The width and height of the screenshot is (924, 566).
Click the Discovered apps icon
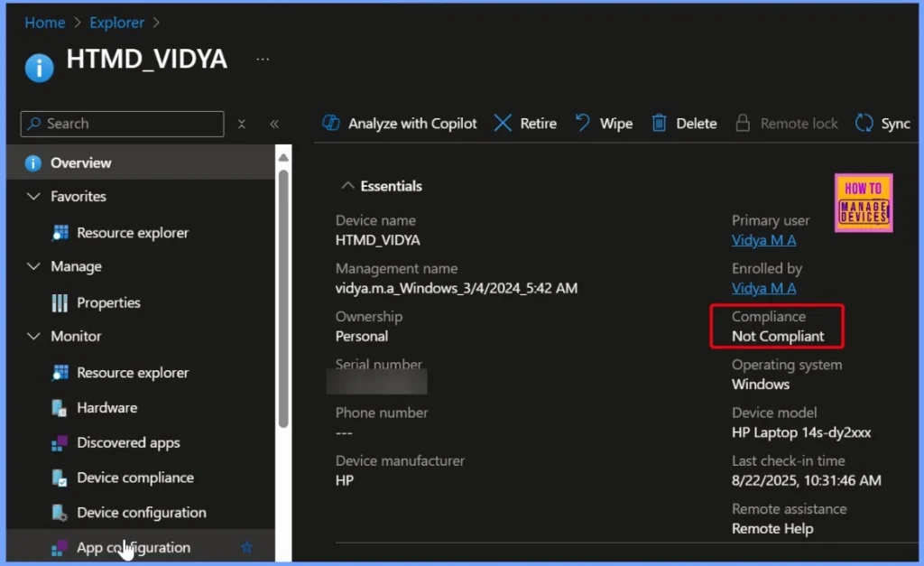59,442
